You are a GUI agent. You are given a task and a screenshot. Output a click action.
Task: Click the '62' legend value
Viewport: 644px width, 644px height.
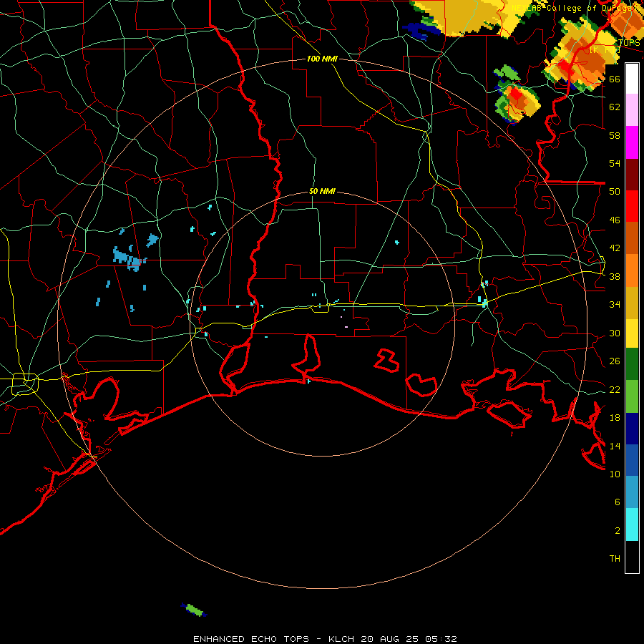(615, 107)
